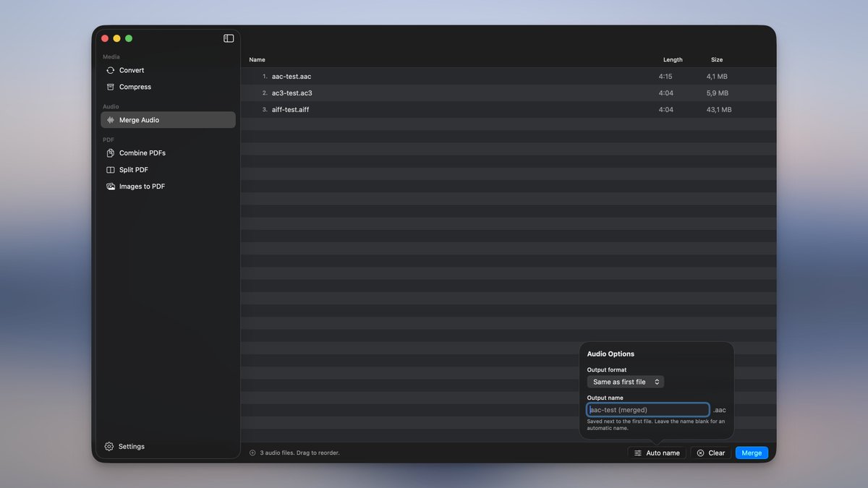The height and width of the screenshot is (488, 868).
Task: Click the yellow minimize window button
Action: pos(116,38)
